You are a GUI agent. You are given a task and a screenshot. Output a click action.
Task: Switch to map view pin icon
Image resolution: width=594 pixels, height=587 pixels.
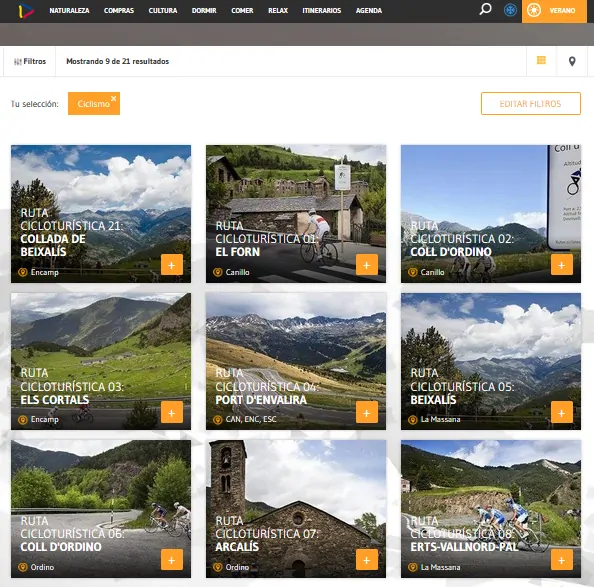pos(572,61)
